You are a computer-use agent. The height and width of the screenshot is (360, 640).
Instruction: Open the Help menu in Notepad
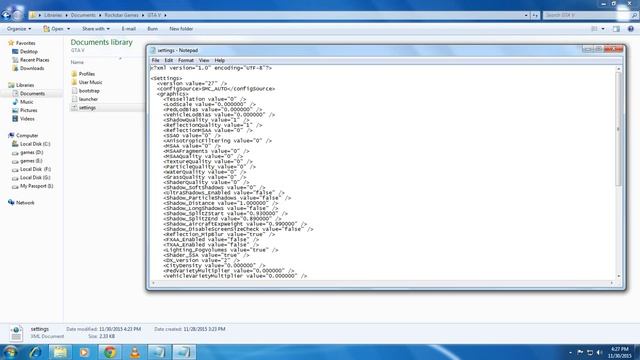click(220, 60)
